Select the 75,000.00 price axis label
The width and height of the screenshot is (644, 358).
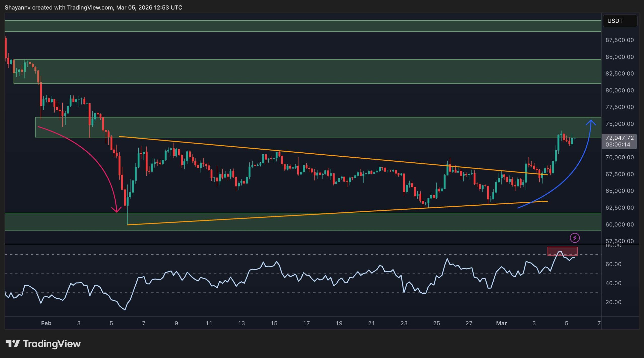[x=619, y=124]
